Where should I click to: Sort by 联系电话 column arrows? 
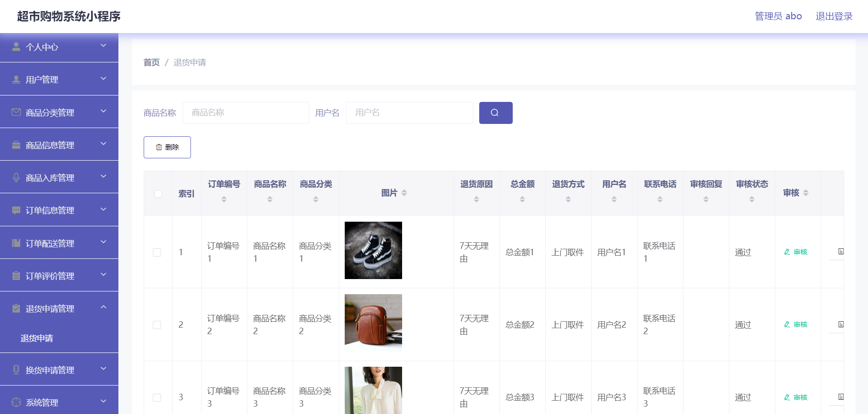click(660, 199)
